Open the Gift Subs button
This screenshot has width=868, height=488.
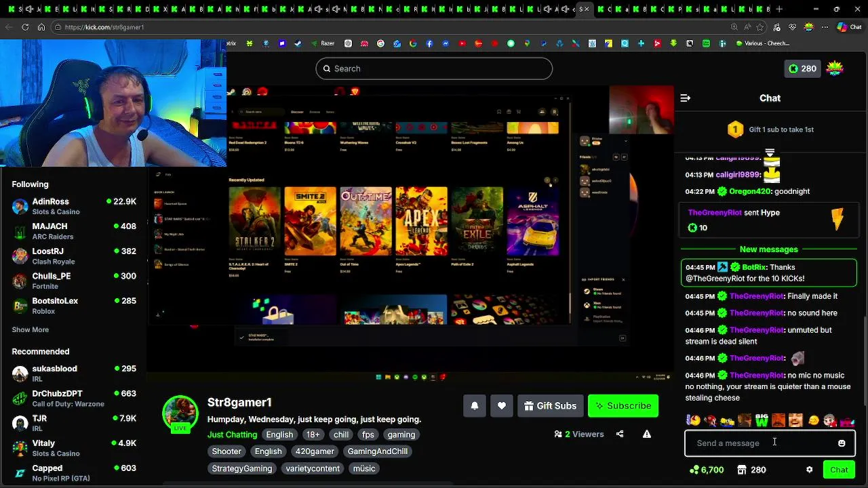click(550, 406)
